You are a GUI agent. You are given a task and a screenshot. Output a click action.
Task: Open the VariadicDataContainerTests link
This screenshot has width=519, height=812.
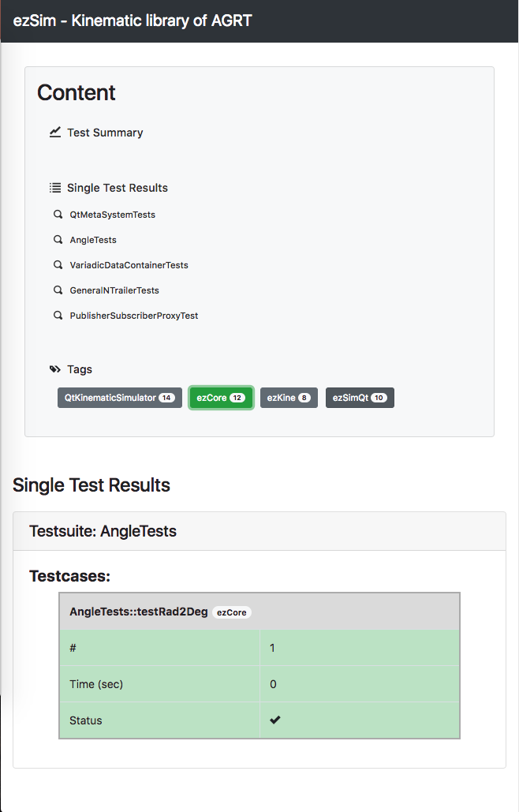click(x=129, y=265)
